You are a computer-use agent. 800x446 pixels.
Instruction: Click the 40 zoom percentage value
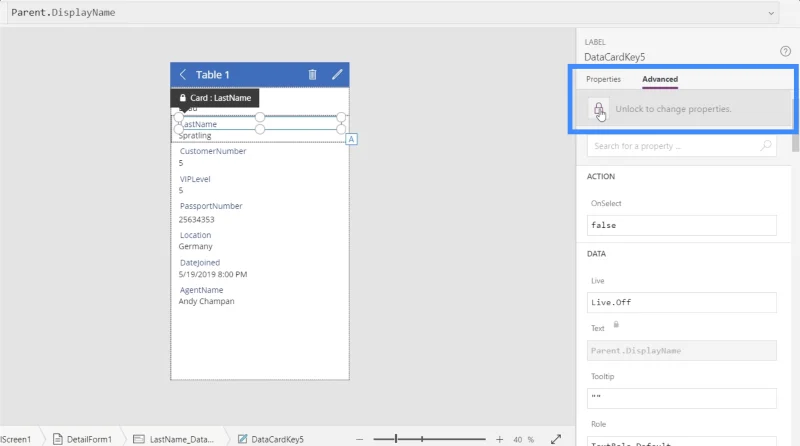[517, 439]
